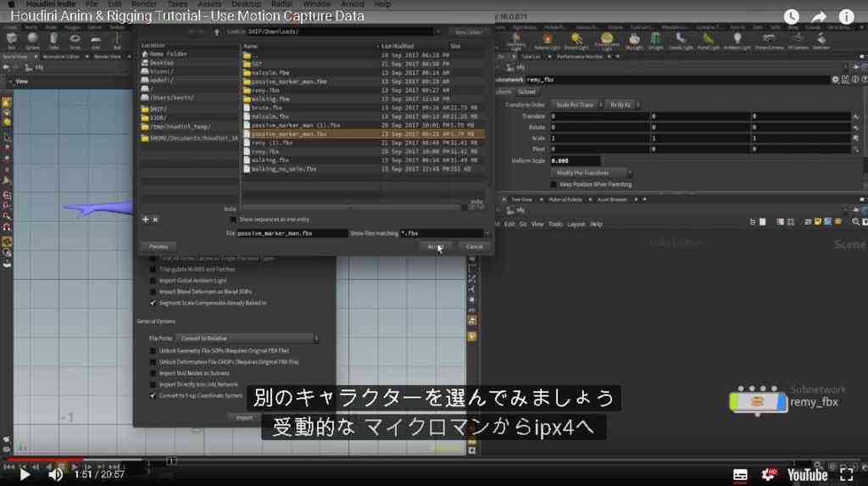Open the Scale Rot Trans transform order dropdown
This screenshot has height=486, width=868.
click(x=577, y=104)
